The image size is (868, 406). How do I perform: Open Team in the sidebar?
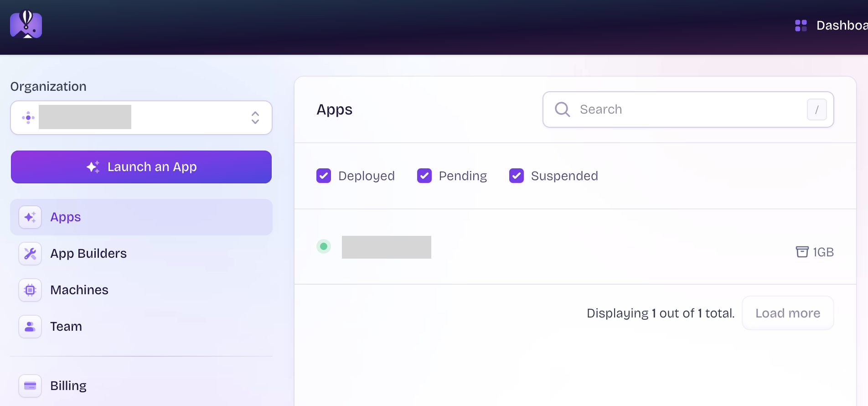click(141, 327)
